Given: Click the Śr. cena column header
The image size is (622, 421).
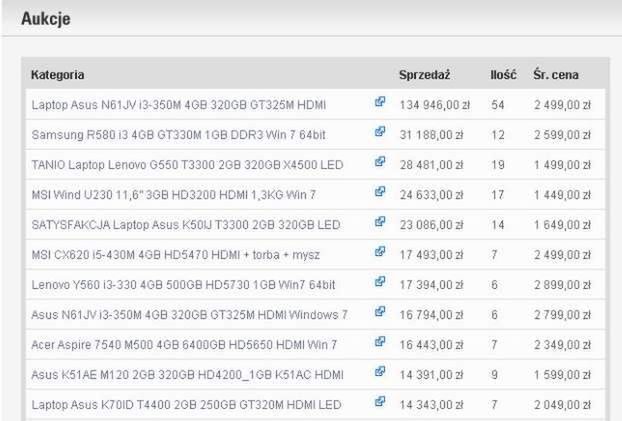Looking at the screenshot, I should point(556,75).
